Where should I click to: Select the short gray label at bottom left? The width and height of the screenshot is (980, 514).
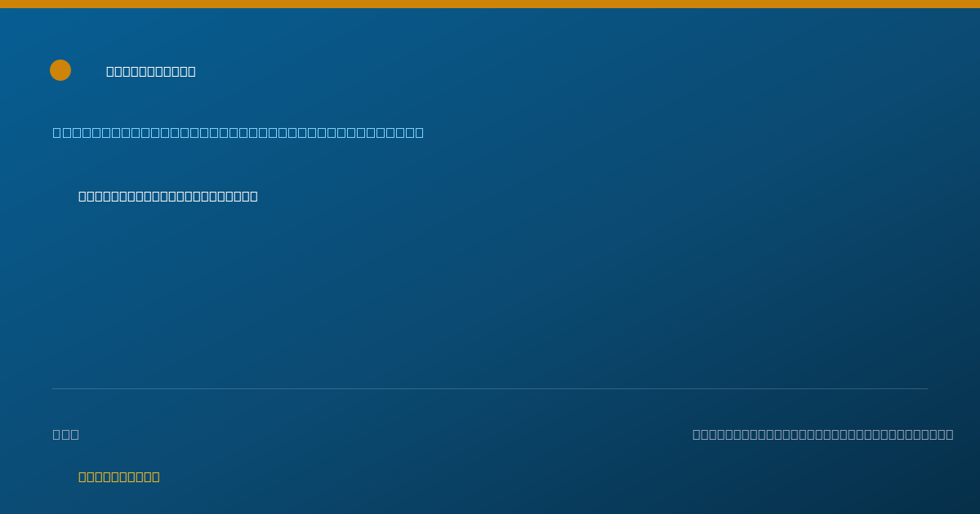point(66,434)
